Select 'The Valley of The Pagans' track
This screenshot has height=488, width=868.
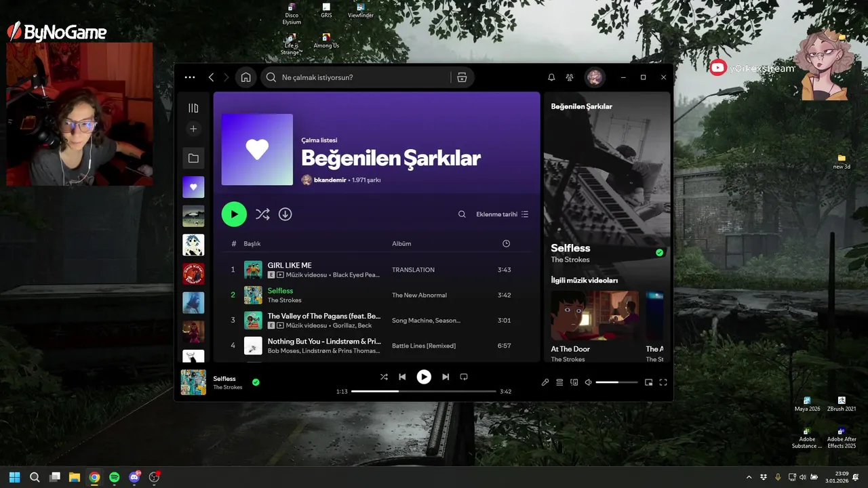324,316
